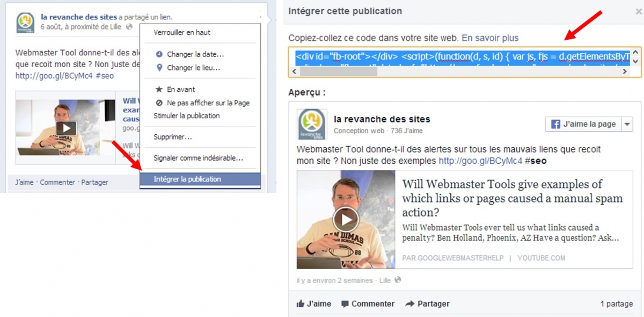This screenshot has width=644, height=317.
Task: Click Commenter under the left post
Action: click(x=57, y=183)
